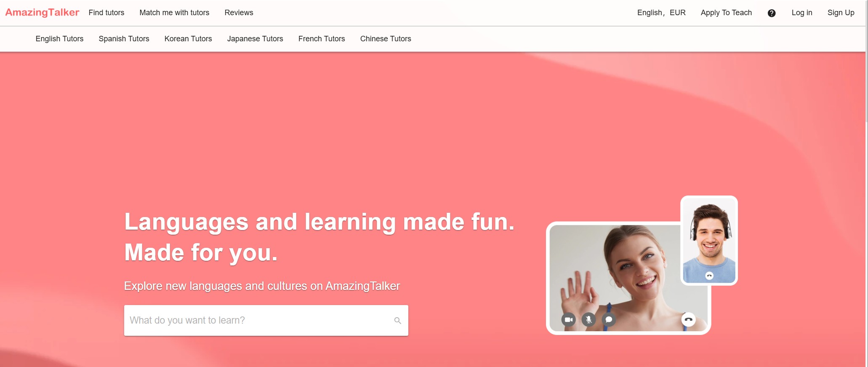
Task: Open the Find tutors menu
Action: (x=107, y=13)
